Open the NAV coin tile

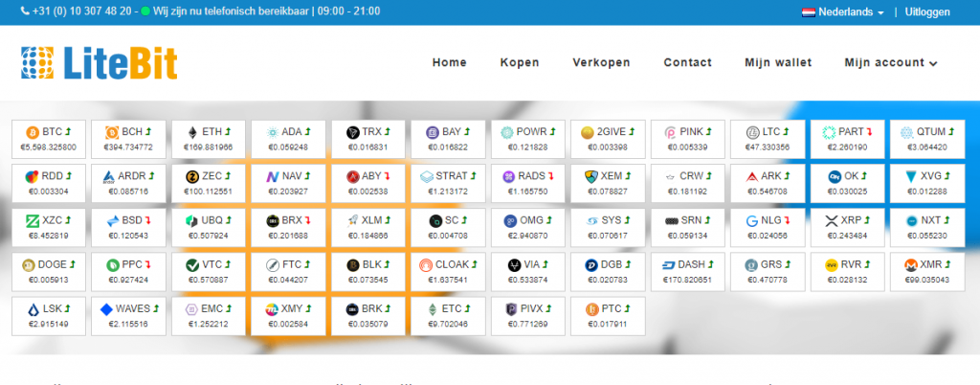click(x=288, y=183)
